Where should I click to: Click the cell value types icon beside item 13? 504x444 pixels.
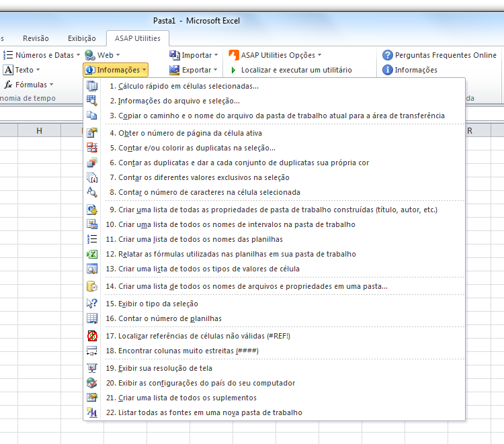tap(92, 269)
